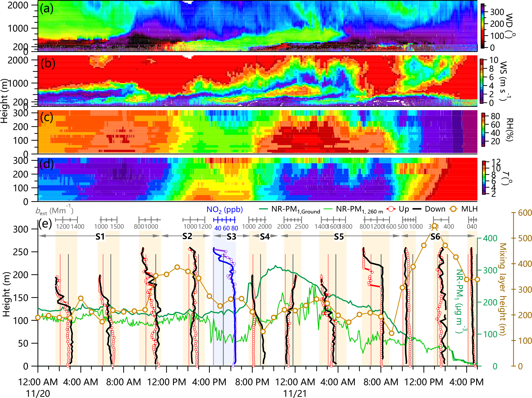532x398 pixels.
Task: Select the S1 stage label
Action: coord(100,237)
